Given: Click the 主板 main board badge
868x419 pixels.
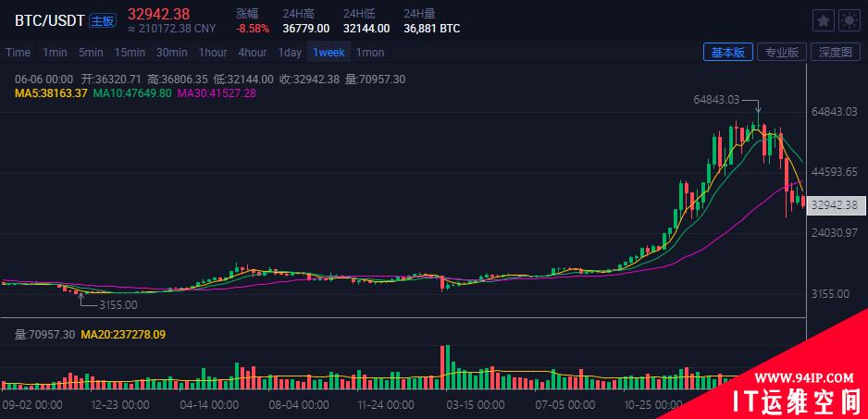Looking at the screenshot, I should (104, 20).
